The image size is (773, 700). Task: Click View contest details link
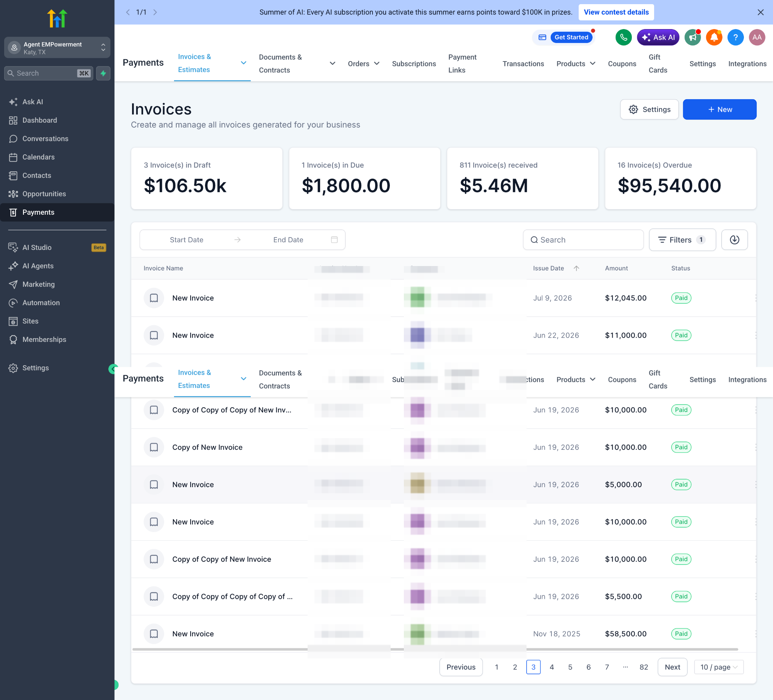(616, 12)
